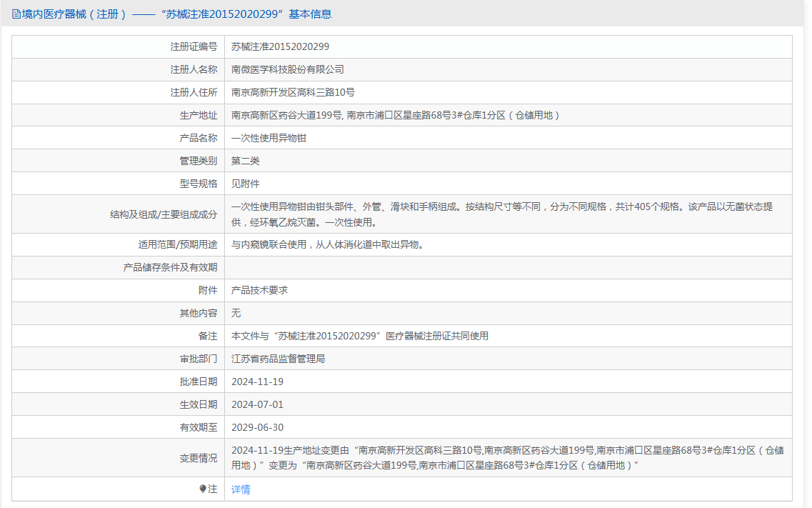Select effective date 2024-07-01
This screenshot has height=508, width=812.
[257, 404]
